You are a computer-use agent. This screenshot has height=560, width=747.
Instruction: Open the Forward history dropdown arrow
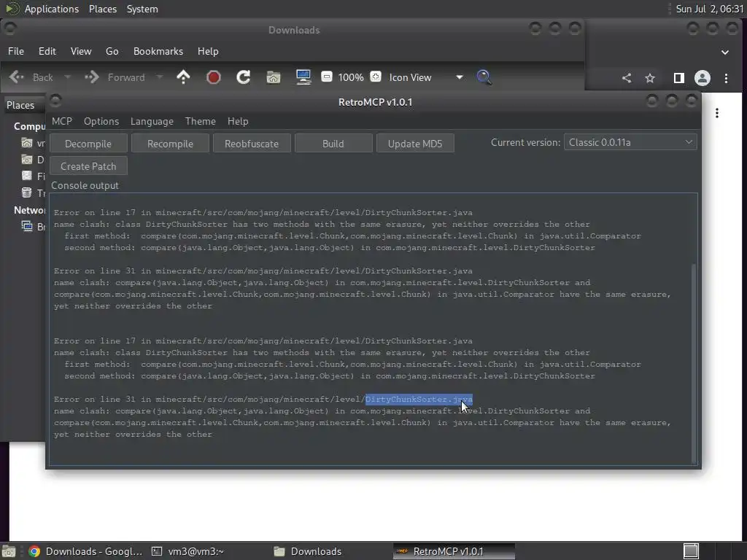pyautogui.click(x=160, y=77)
